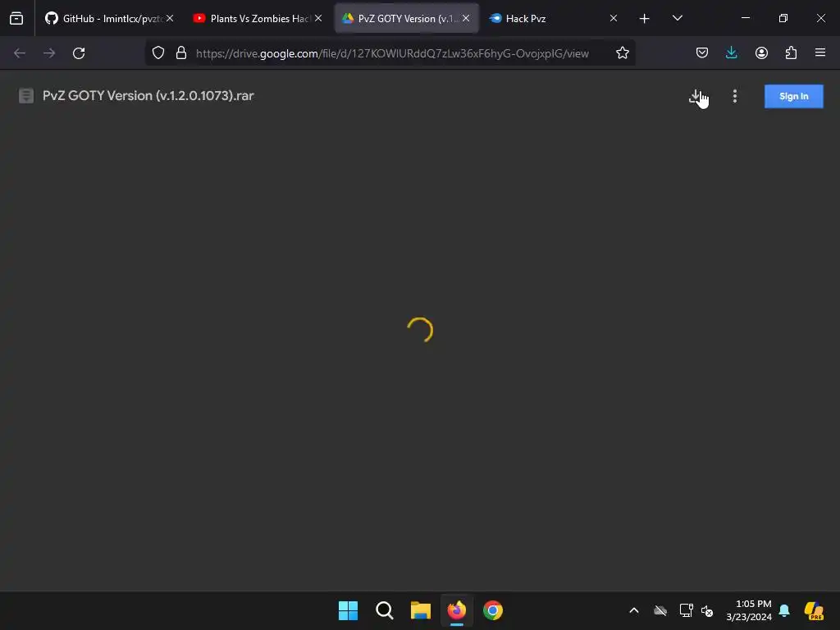Download the PvZ GOTY rar file
The height and width of the screenshot is (630, 840).
(696, 97)
